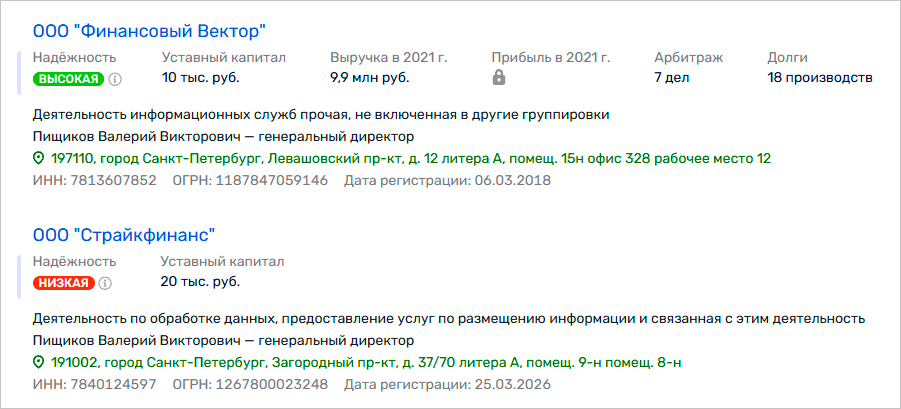Click director name in Страйкфинанс card
901x409 pixels.
[x=136, y=341]
